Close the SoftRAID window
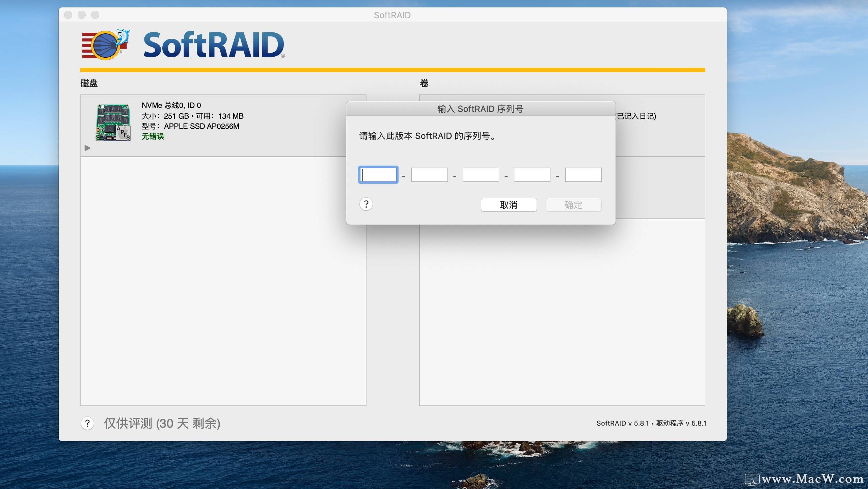868x489 pixels. click(68, 15)
